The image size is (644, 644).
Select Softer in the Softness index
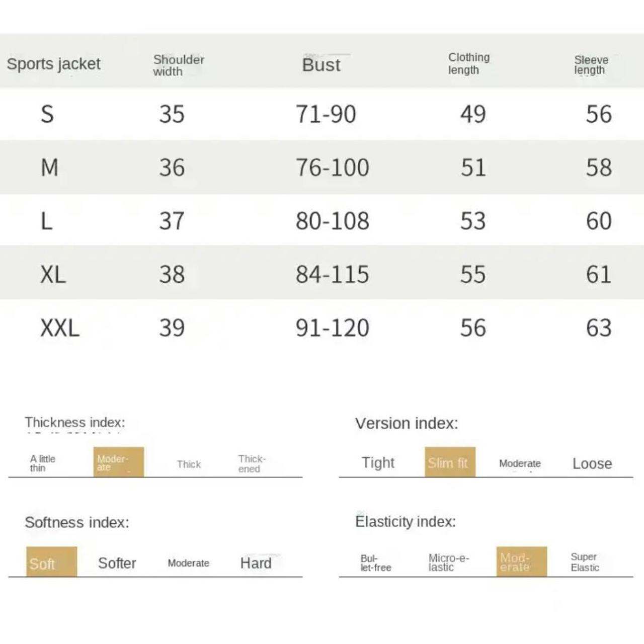point(117,563)
